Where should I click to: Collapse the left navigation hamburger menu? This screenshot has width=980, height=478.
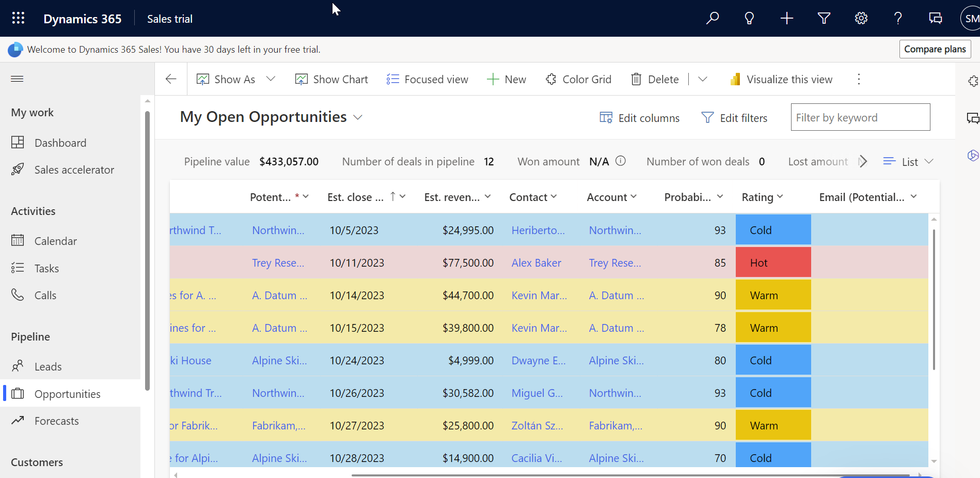[18, 79]
